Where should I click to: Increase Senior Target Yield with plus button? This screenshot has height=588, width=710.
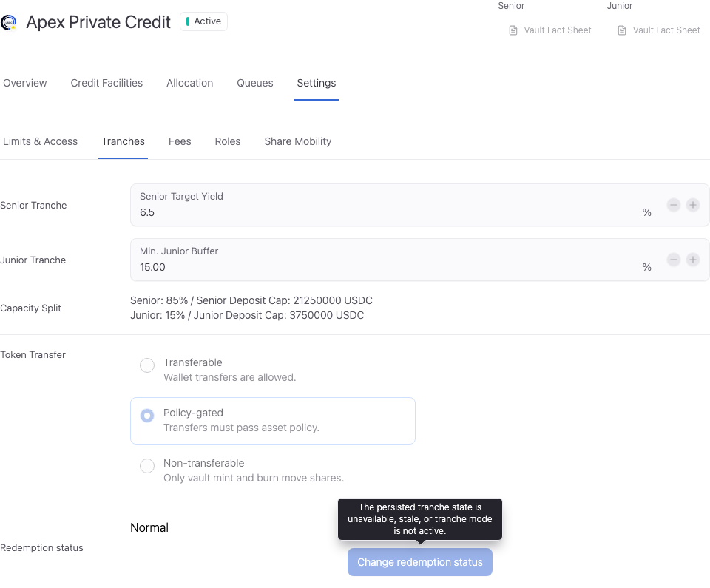(x=693, y=205)
